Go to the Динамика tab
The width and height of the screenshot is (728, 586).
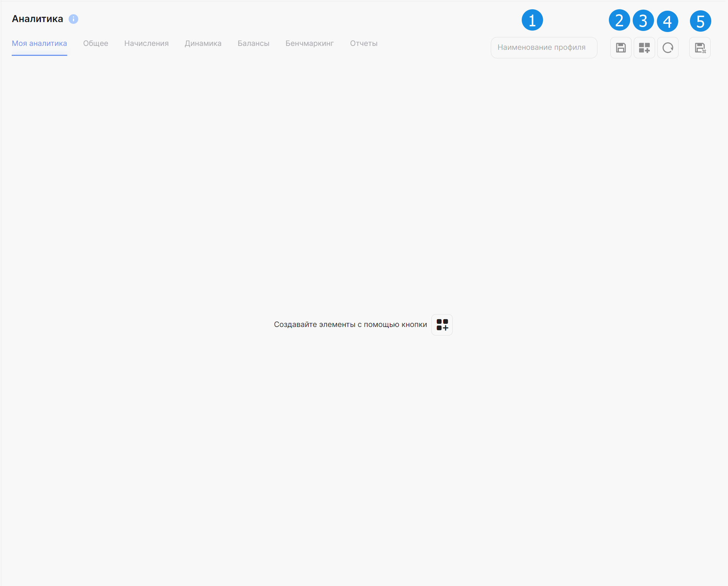[203, 43]
